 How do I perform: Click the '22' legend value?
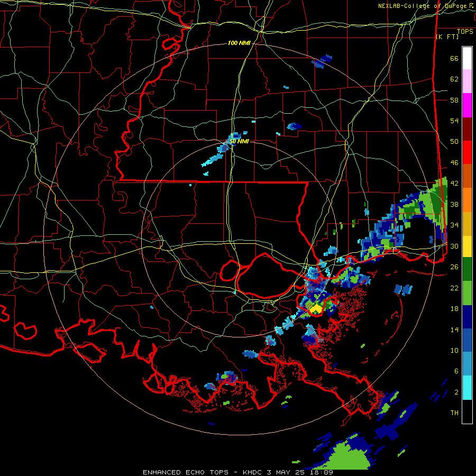click(x=454, y=288)
